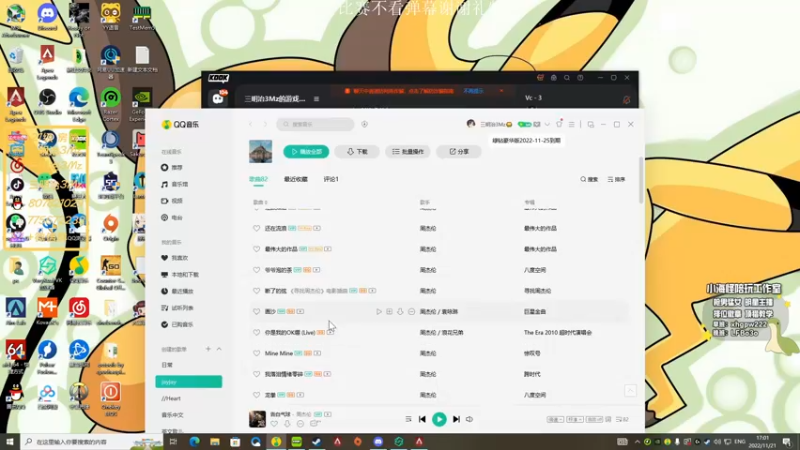The height and width of the screenshot is (450, 800).
Task: Open more options for the playing track
Action: (301, 424)
